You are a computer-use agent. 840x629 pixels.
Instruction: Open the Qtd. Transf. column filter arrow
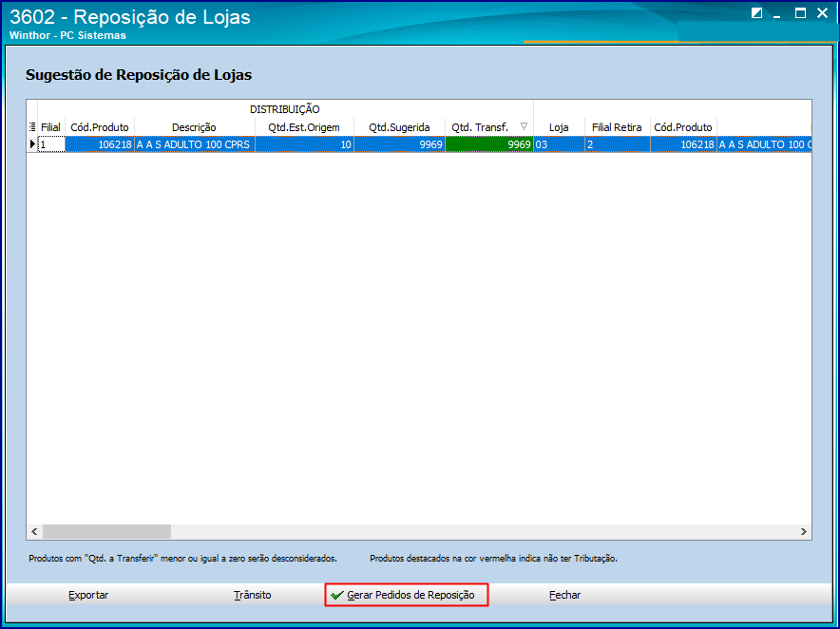(524, 127)
